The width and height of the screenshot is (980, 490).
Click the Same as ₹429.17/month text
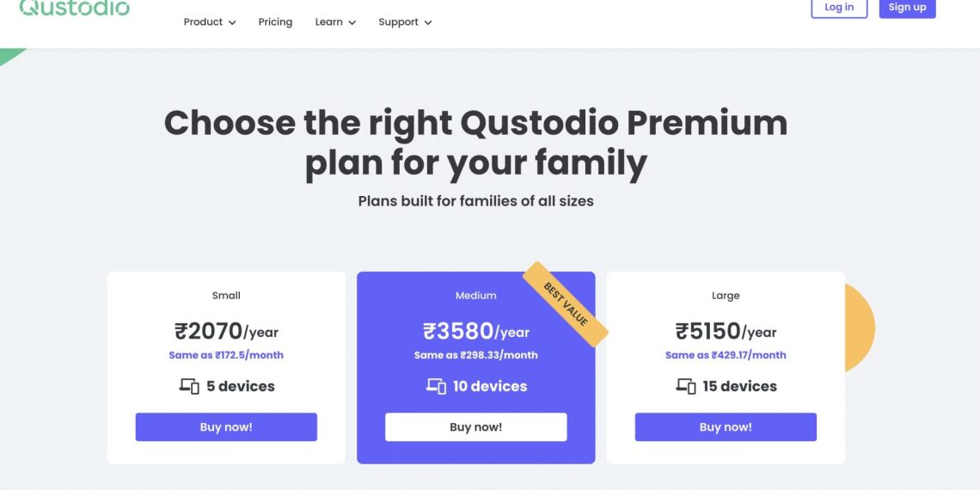click(726, 355)
